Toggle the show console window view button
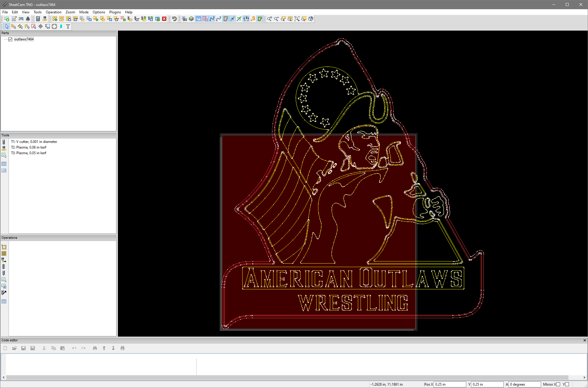This screenshot has width=588, height=388. coord(198,19)
